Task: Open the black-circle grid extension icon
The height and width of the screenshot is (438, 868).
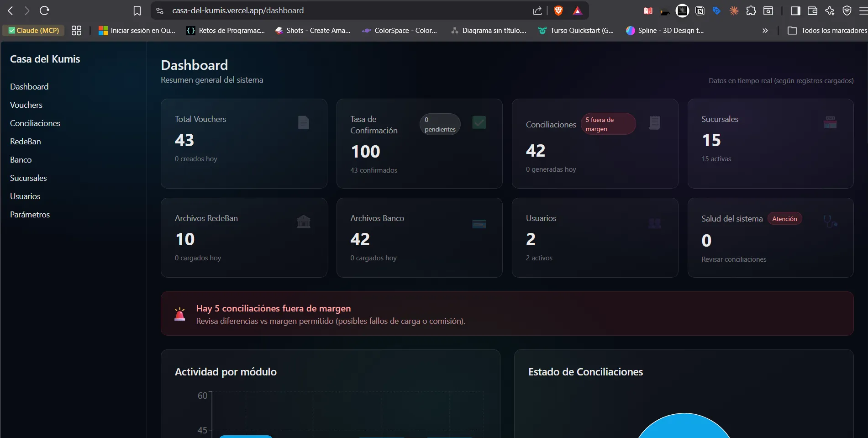Action: 682,11
